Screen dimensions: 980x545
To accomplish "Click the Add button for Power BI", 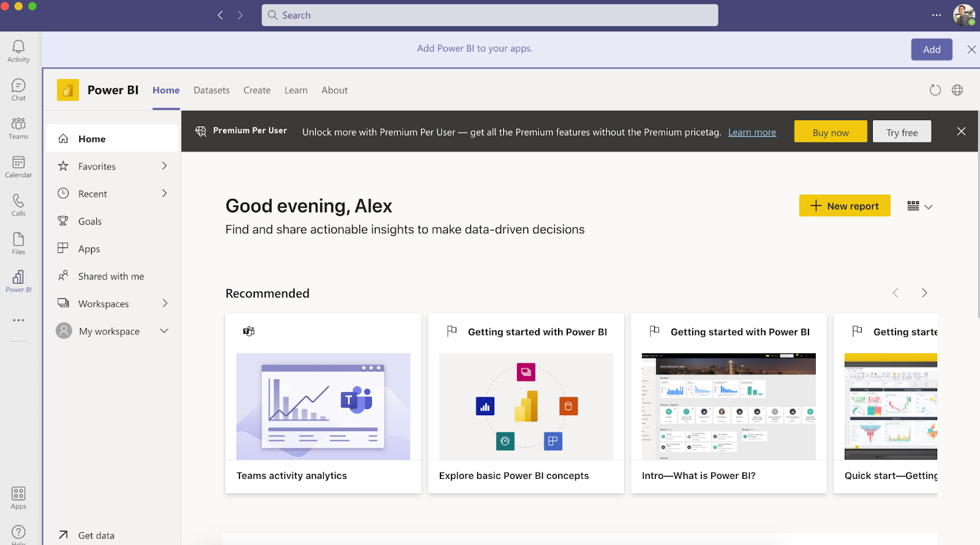I will [x=932, y=50].
